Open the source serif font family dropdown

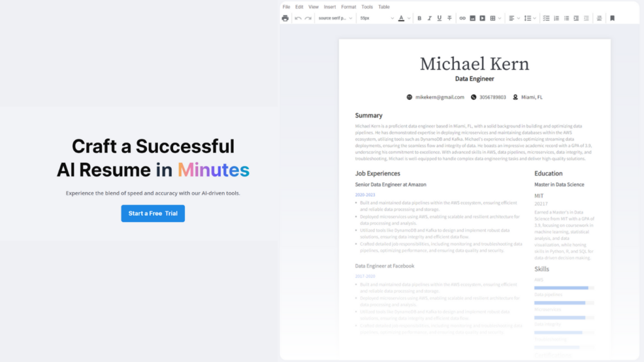tap(335, 18)
